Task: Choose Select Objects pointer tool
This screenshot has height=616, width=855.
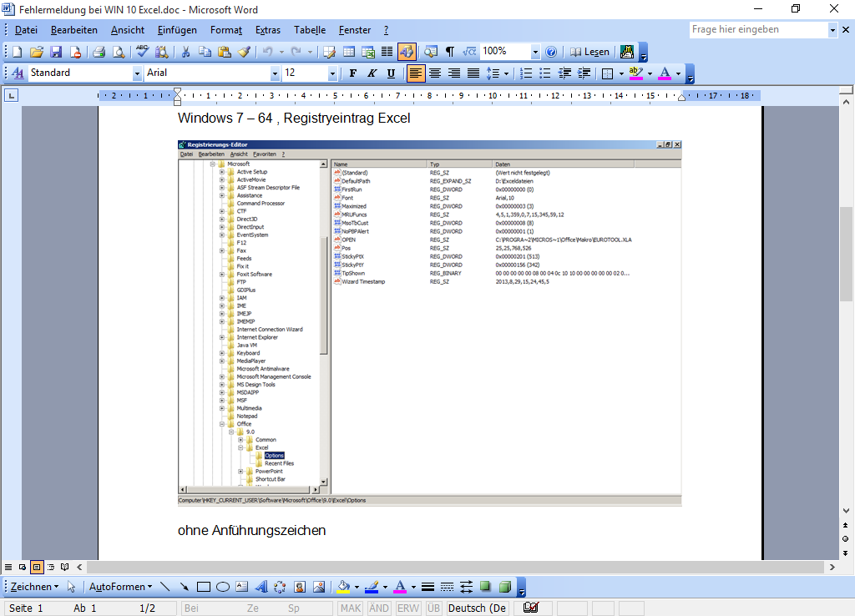Action: 72,587
